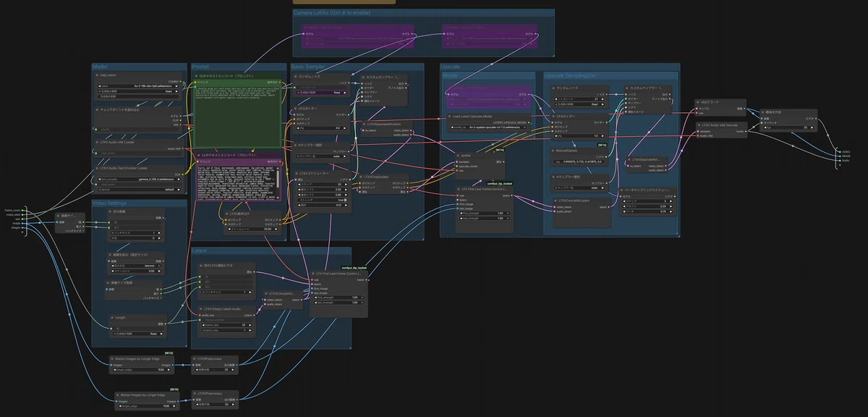The height and width of the screenshot is (417, 868).
Task: Open Upscale Sampling サンプラー名 euler combo
Action: point(579,188)
